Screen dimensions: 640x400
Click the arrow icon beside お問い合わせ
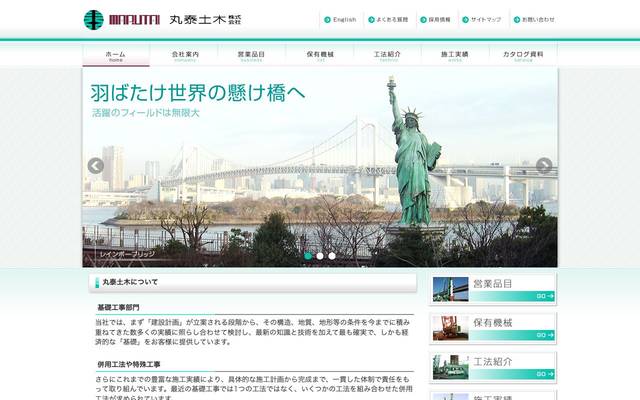tap(517, 20)
